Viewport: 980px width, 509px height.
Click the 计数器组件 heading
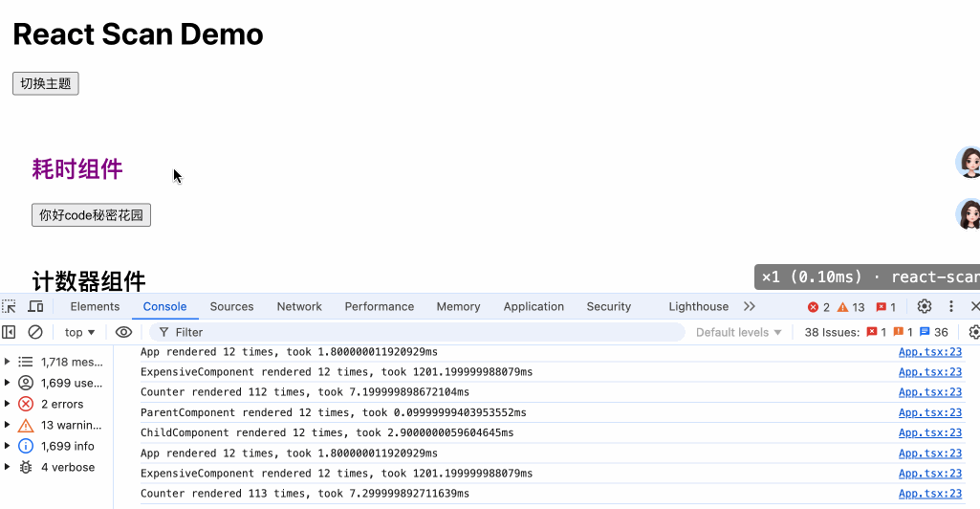tap(89, 281)
